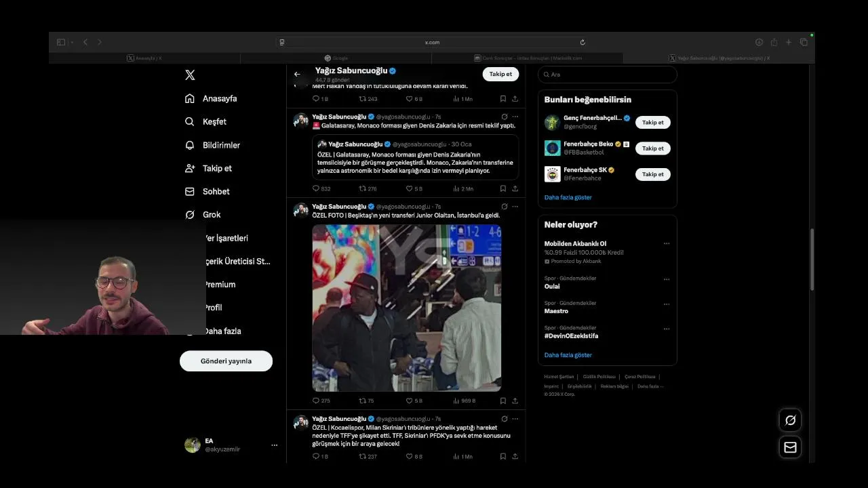The width and height of the screenshot is (868, 488).
Task: Follow Genç Fenerbahçeliler account
Action: pos(652,123)
